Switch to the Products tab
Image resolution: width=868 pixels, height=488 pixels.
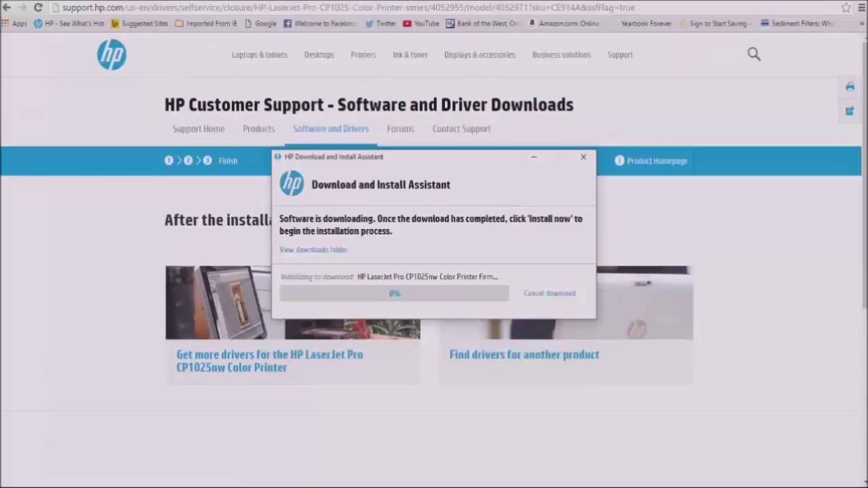tap(258, 129)
